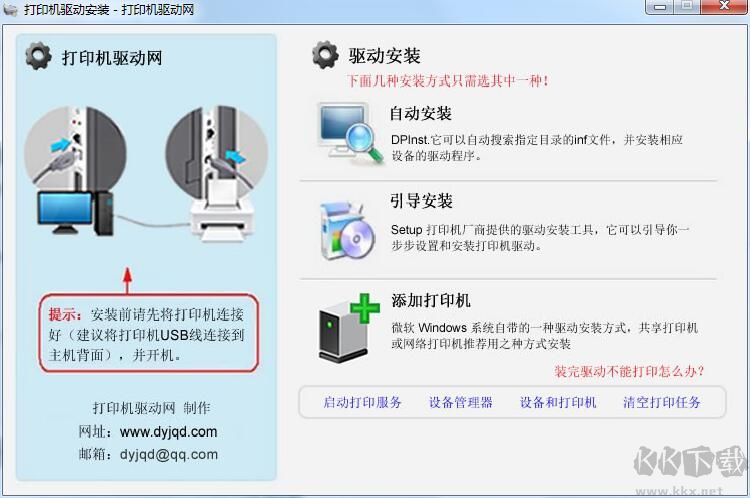Viewport: 750px width, 498px height.
Task: Click the gear icon beside 打印机驱动网 heading
Action: coord(38,56)
